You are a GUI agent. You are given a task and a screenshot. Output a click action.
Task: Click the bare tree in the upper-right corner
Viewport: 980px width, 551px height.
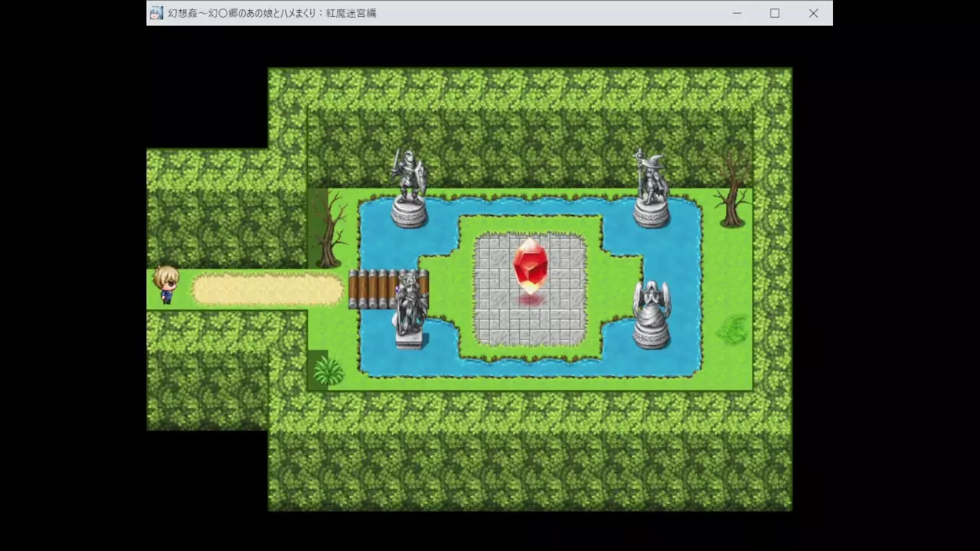coord(731,189)
